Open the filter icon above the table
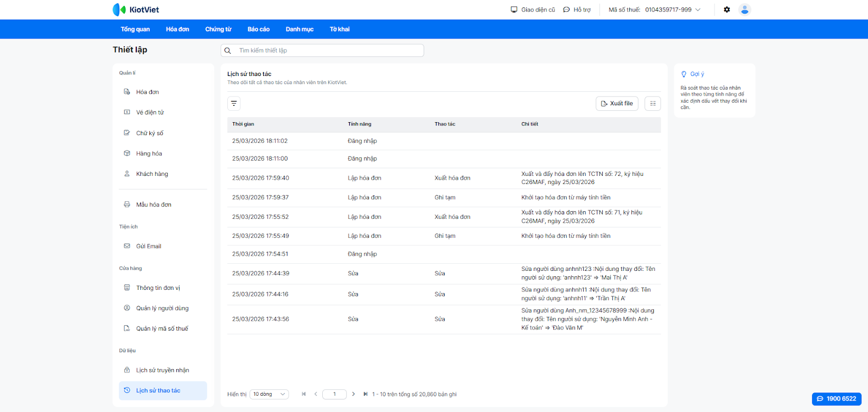 pyautogui.click(x=234, y=104)
